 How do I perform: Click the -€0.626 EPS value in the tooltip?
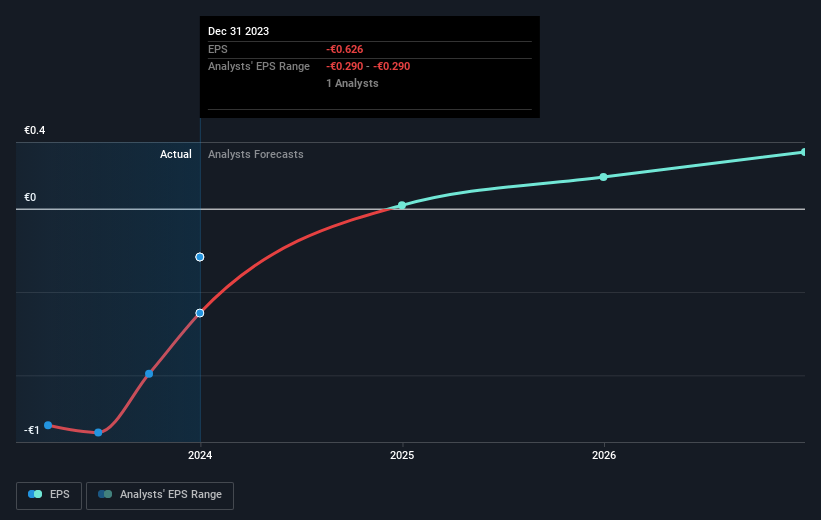pos(345,49)
